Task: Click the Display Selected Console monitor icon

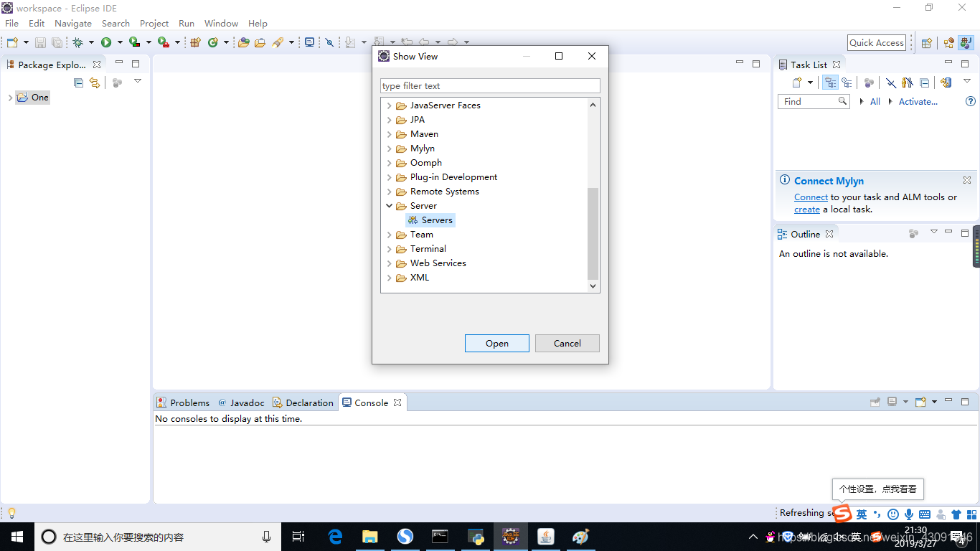Action: point(892,402)
